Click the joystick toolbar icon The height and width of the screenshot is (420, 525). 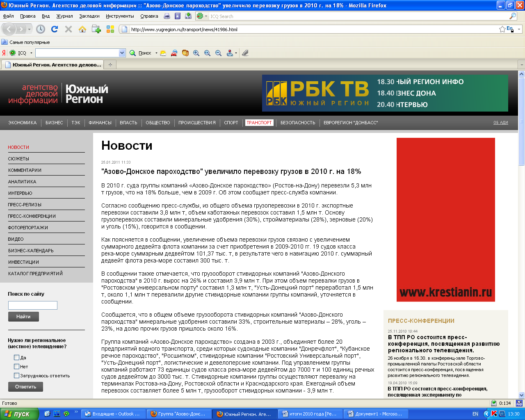[x=230, y=53]
